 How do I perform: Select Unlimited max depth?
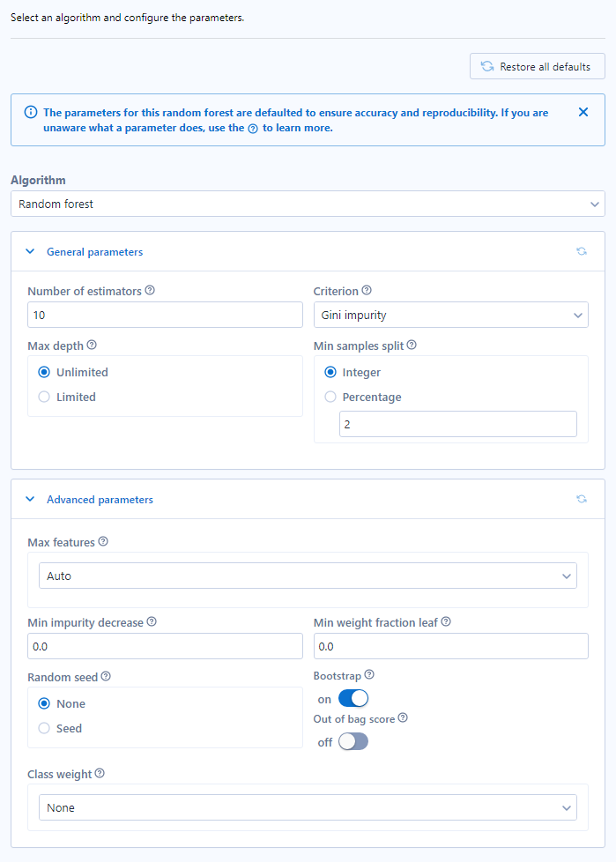pos(44,372)
